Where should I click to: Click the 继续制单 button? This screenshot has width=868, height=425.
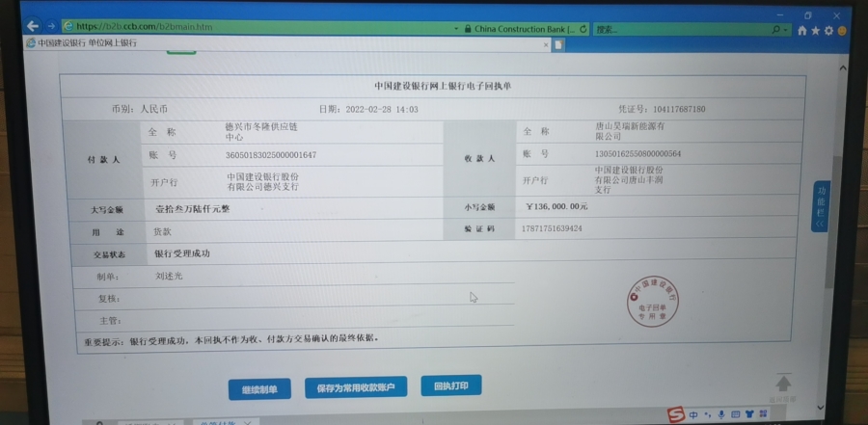259,388
